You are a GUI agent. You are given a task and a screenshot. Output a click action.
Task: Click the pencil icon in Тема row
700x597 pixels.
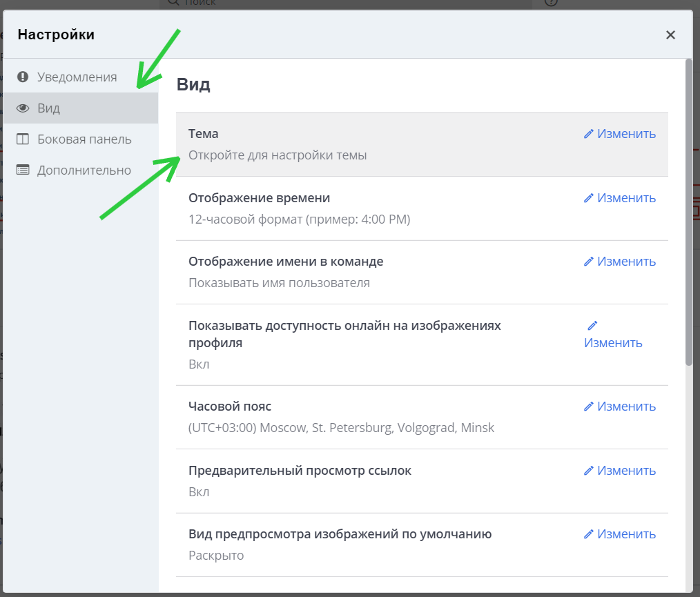pyautogui.click(x=589, y=134)
